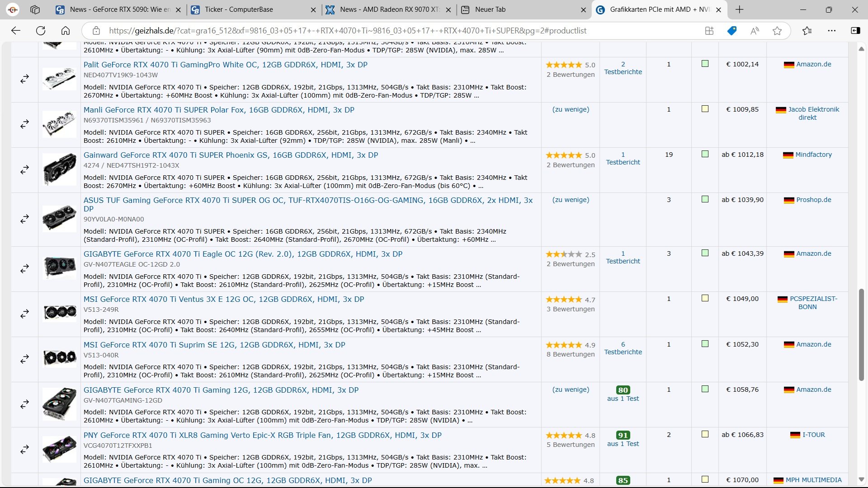Open the new tab plus button
The height and width of the screenshot is (488, 868).
click(739, 9)
